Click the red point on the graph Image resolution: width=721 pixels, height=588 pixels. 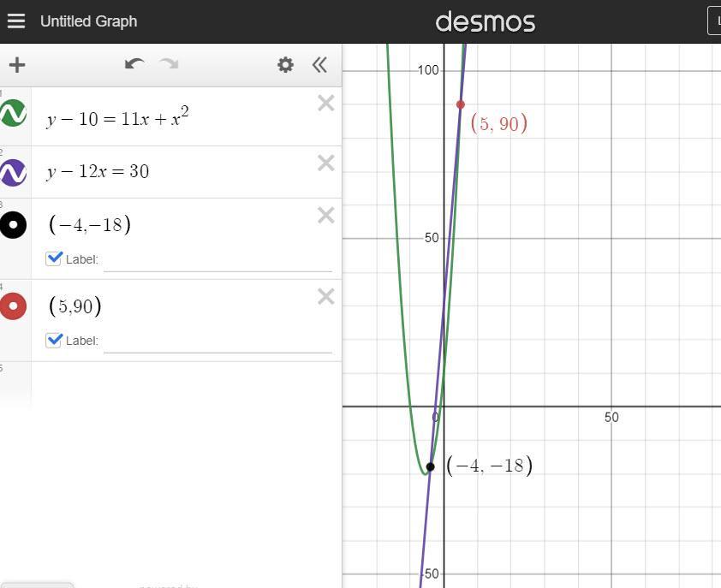tap(461, 104)
